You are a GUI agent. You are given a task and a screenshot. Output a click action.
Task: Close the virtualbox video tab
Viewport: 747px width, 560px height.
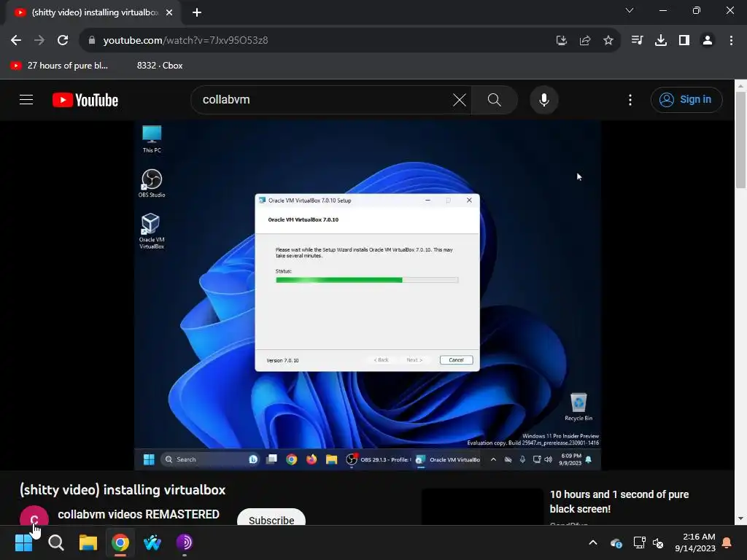pyautogui.click(x=169, y=12)
